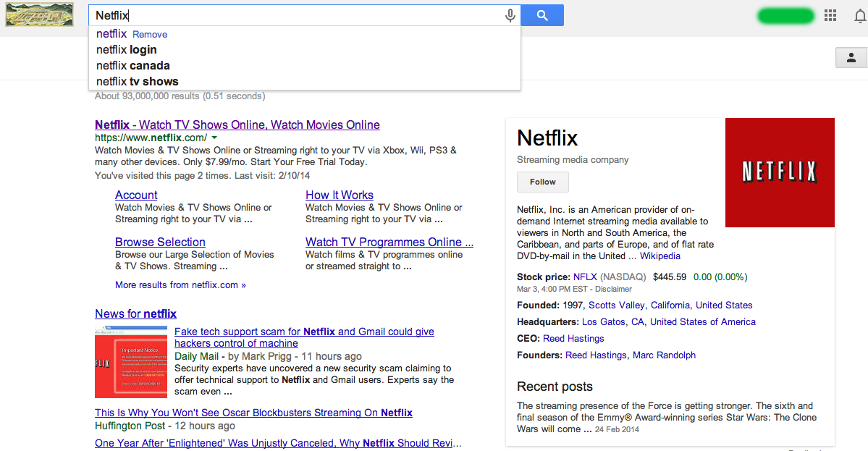Open the Google apps grid icon
This screenshot has height=451, width=868.
pyautogui.click(x=830, y=15)
